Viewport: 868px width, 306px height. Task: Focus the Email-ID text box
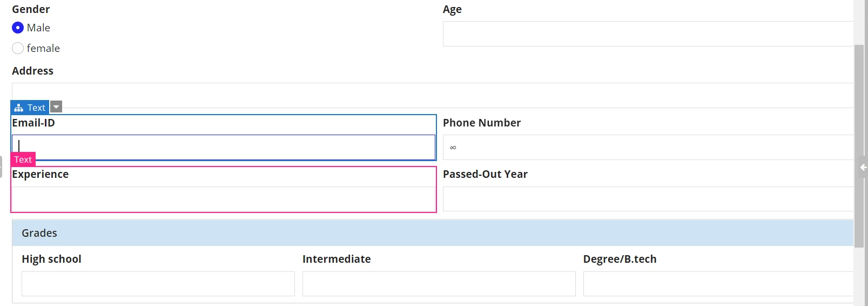pyautogui.click(x=224, y=147)
